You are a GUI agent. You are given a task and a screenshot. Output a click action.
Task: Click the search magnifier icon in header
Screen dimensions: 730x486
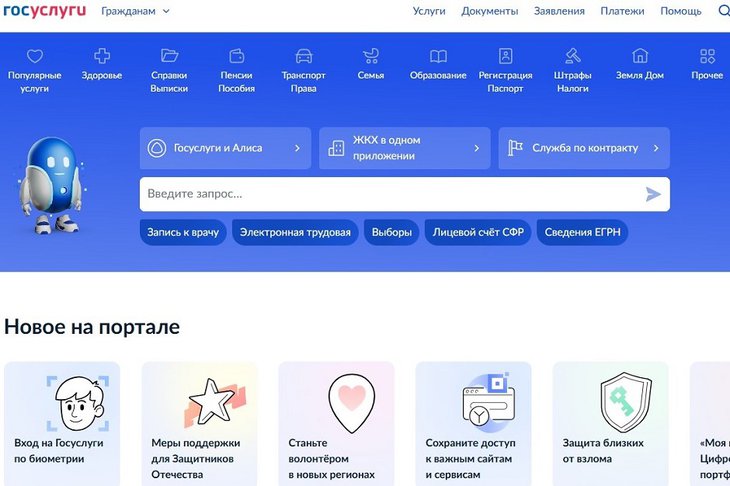click(724, 11)
